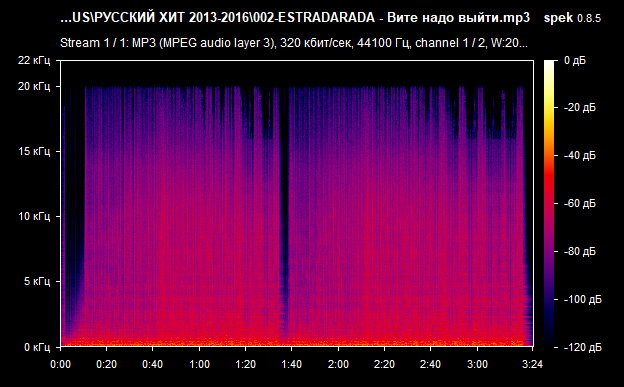Click the -80 дБ level label
Screen dimensions: 624x387
pos(580,252)
